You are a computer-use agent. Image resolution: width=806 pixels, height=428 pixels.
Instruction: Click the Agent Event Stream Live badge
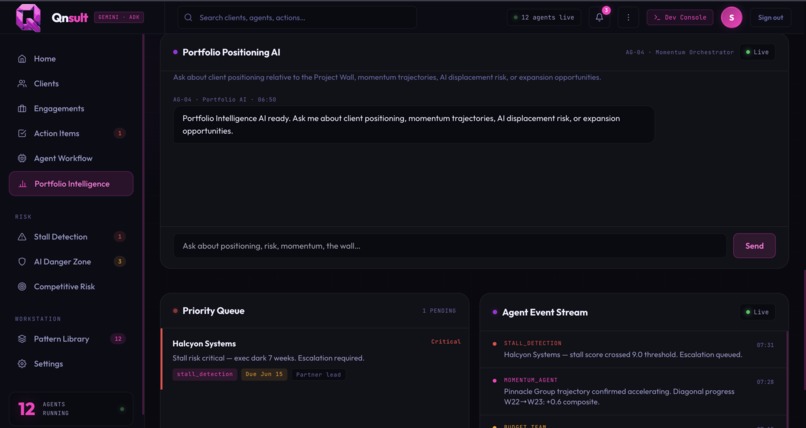click(757, 312)
